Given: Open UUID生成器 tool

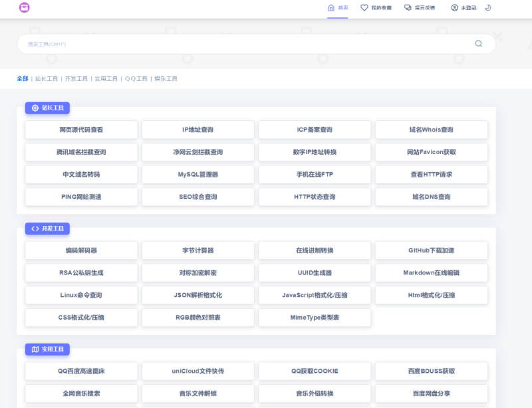Looking at the screenshot, I should click(315, 272).
